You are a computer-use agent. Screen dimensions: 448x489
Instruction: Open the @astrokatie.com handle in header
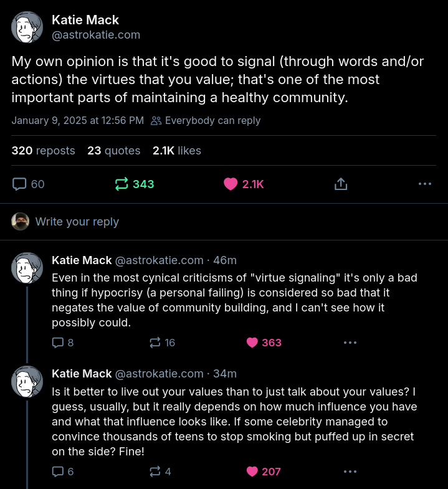(x=96, y=35)
